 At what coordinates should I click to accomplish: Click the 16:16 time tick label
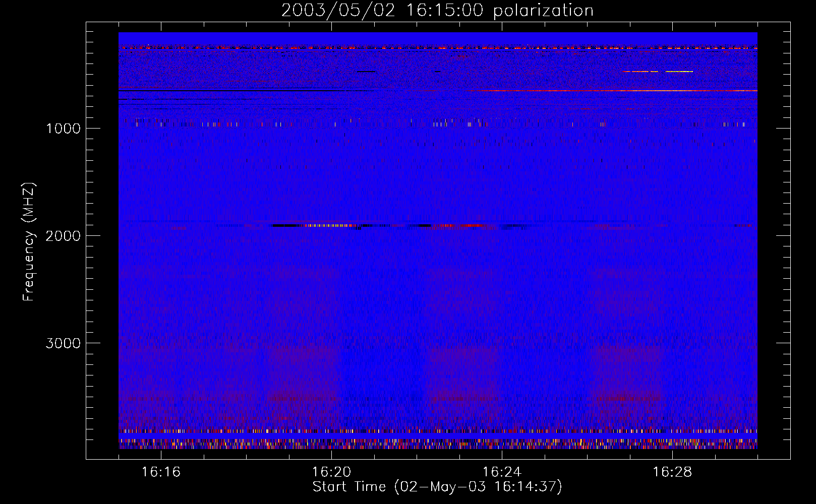(x=161, y=472)
